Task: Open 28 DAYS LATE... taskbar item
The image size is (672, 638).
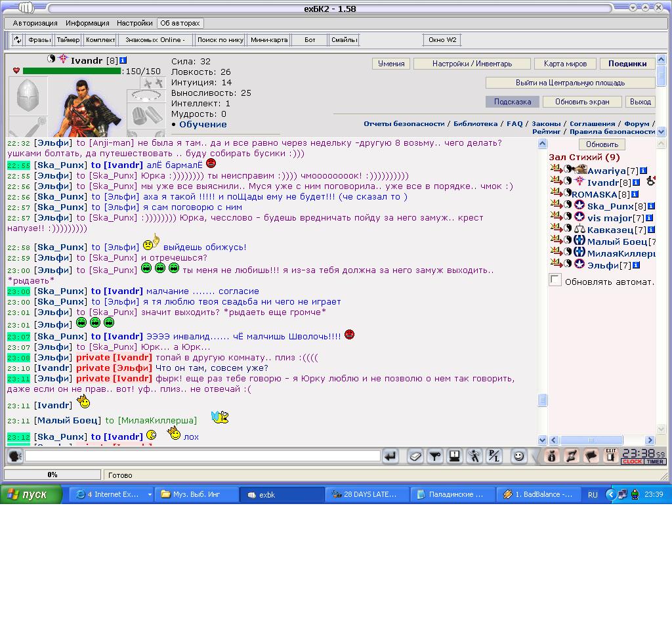Action: coord(367,494)
